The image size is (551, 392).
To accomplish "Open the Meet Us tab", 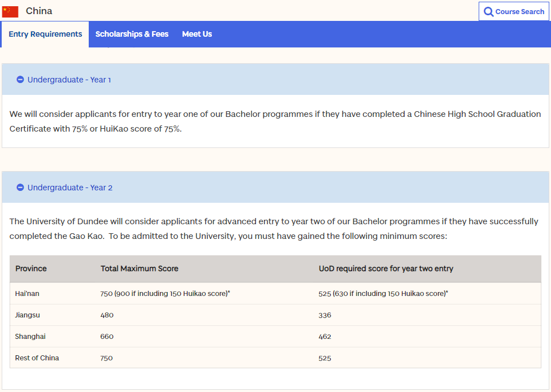I will point(197,34).
